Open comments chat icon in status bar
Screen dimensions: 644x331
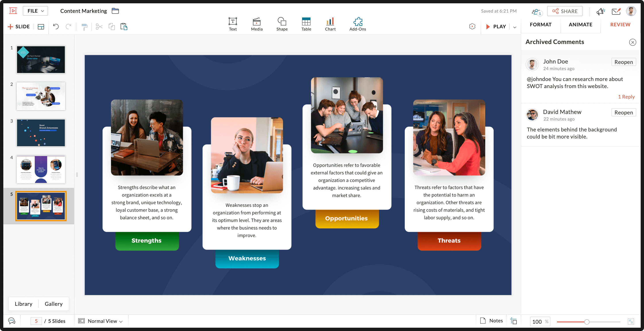(x=12, y=321)
